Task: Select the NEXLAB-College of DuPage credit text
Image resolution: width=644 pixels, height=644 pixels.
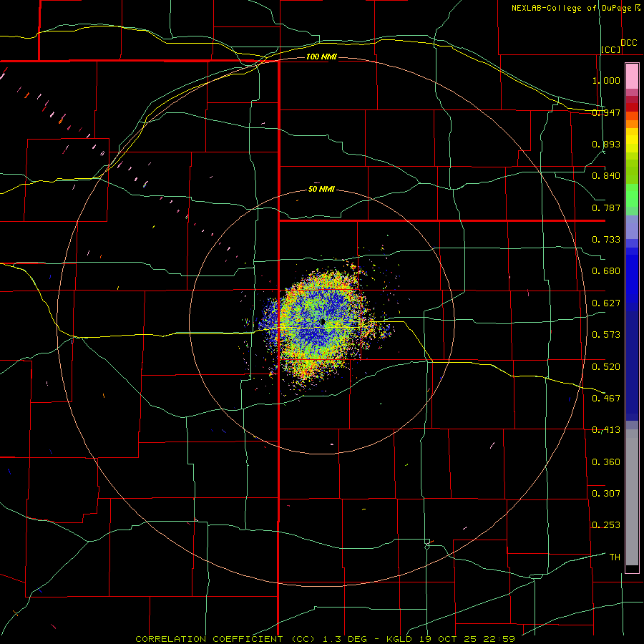Action: point(575,8)
